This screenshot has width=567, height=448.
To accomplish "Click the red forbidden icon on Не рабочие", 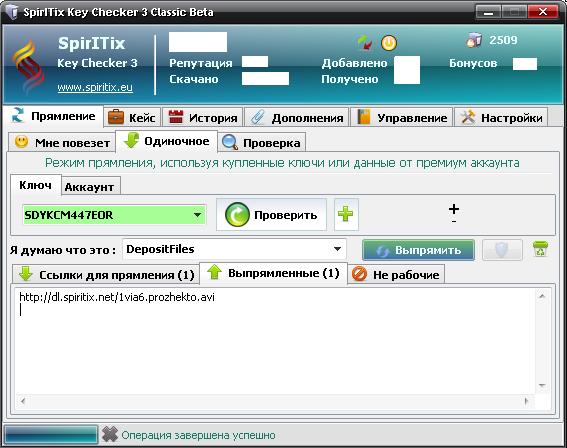I will (x=359, y=274).
